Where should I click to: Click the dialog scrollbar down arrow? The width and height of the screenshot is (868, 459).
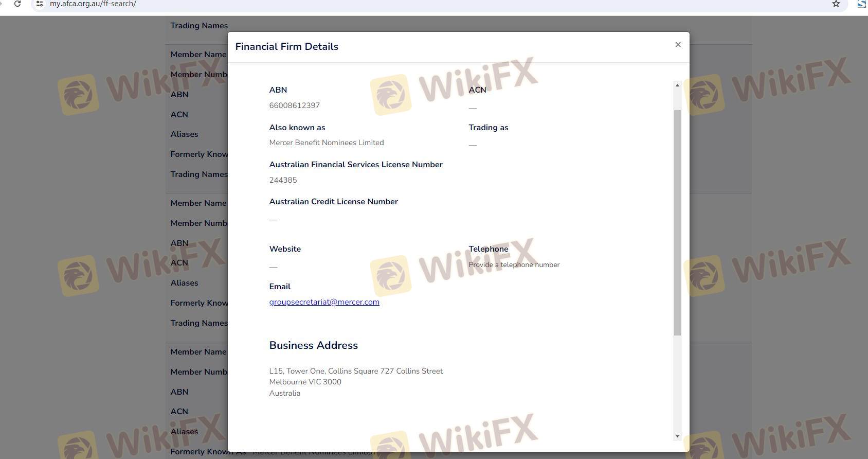677,436
